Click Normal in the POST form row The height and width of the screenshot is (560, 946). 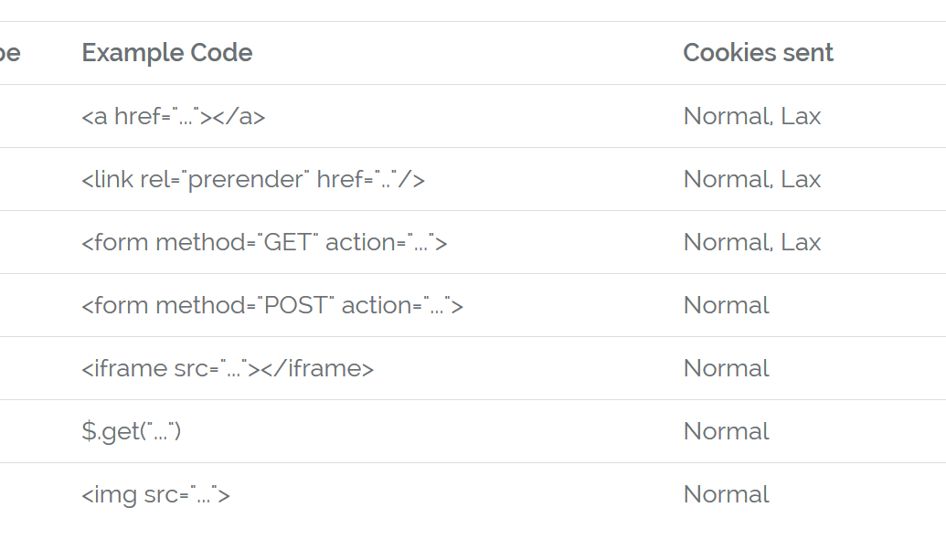727,306
